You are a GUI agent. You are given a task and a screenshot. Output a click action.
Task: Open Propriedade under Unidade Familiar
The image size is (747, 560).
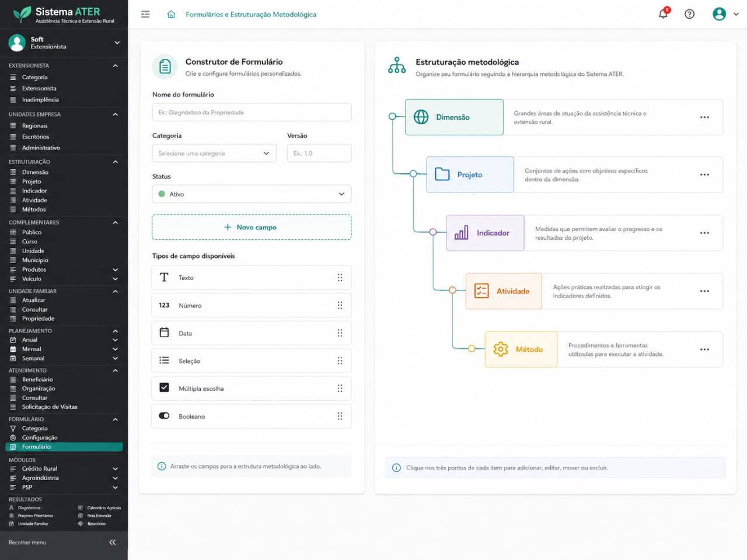pyautogui.click(x=39, y=318)
